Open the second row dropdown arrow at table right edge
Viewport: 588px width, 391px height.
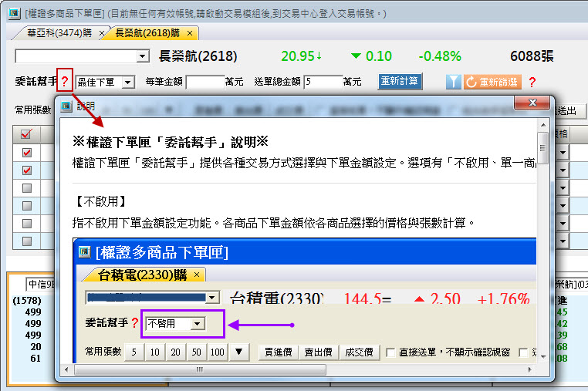tap(563, 170)
